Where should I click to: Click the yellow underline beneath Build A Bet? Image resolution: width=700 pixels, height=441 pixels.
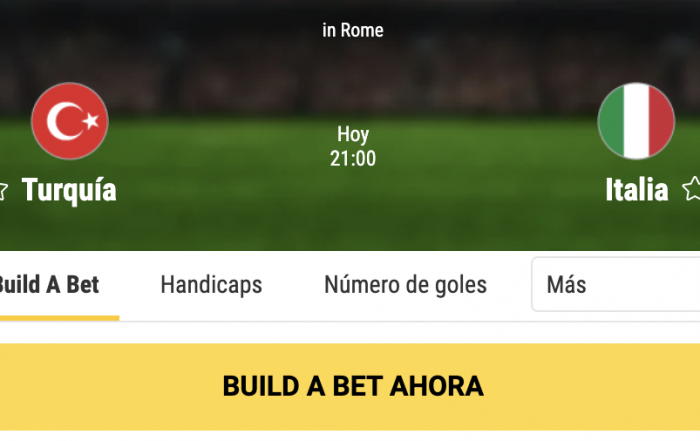[59, 318]
